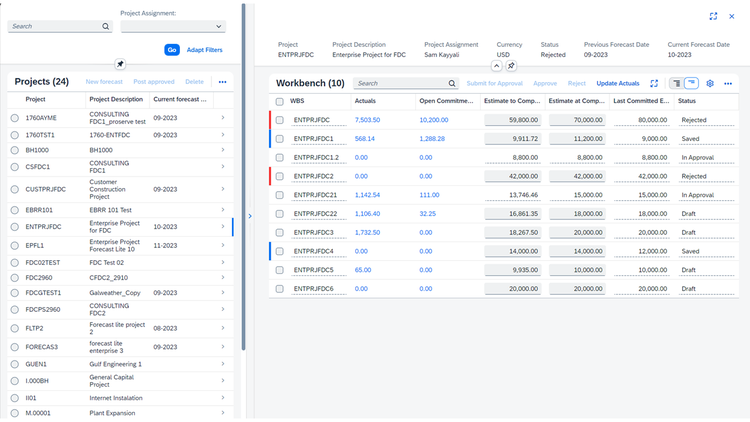Viewport: 750px width, 422px height.
Task: Navigate into CSFDC1 project row arrow
Action: 223,167
